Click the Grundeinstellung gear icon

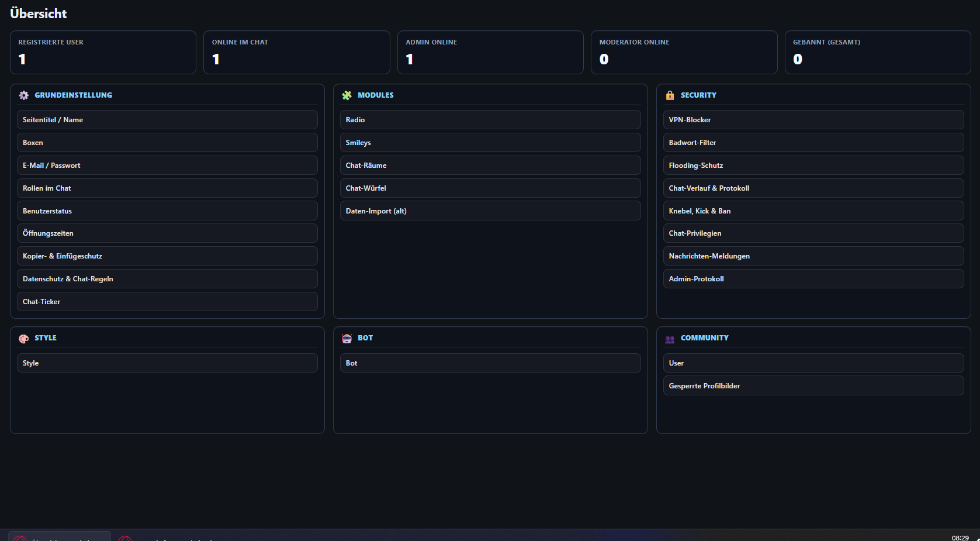coord(23,95)
